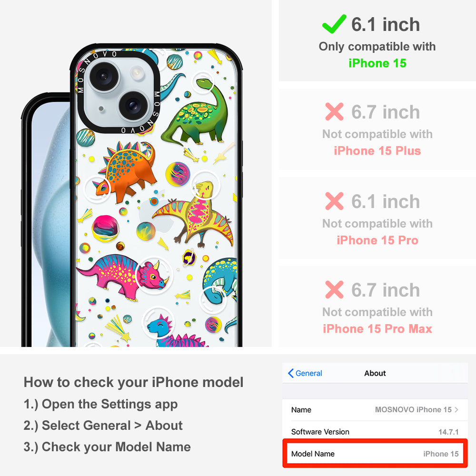
Task: Click the green iPhone 15 compatible label
Action: click(x=377, y=63)
